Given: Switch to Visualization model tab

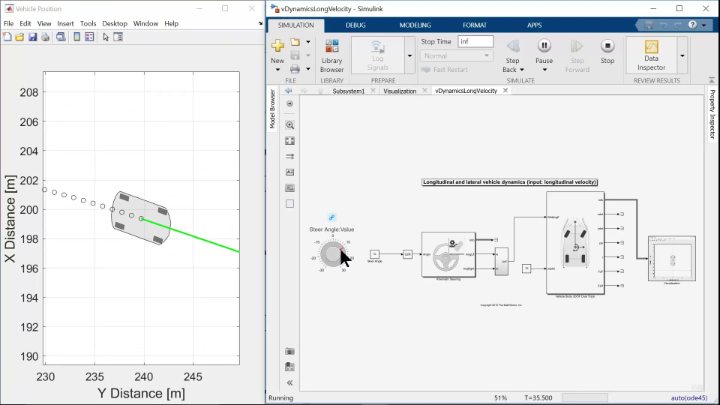Looking at the screenshot, I should 399,91.
